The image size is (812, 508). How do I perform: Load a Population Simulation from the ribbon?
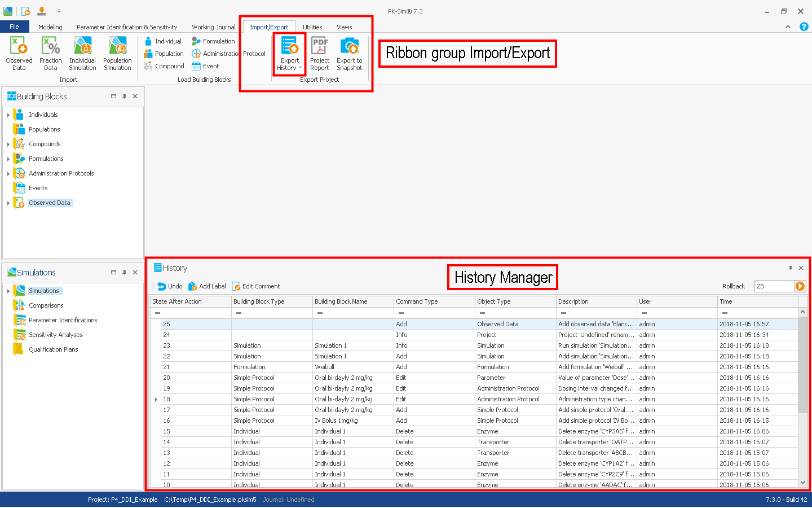click(117, 54)
